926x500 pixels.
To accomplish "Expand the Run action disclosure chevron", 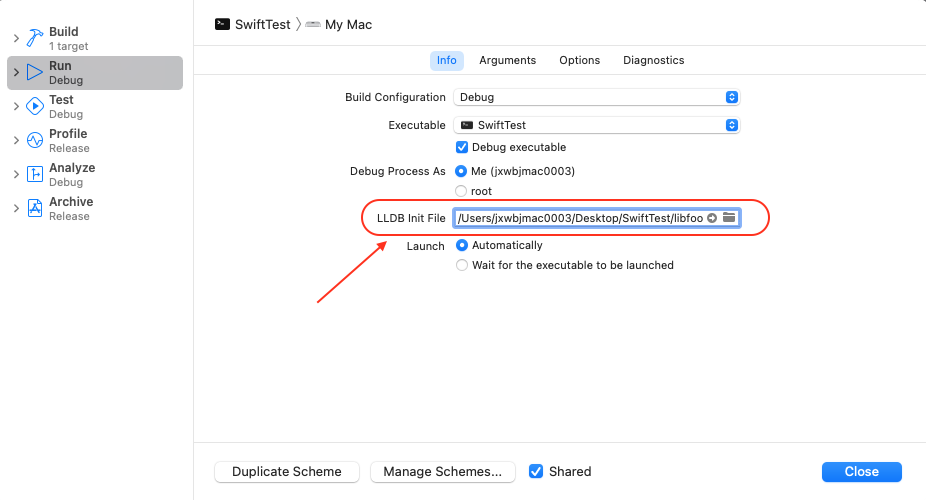I will 17,73.
